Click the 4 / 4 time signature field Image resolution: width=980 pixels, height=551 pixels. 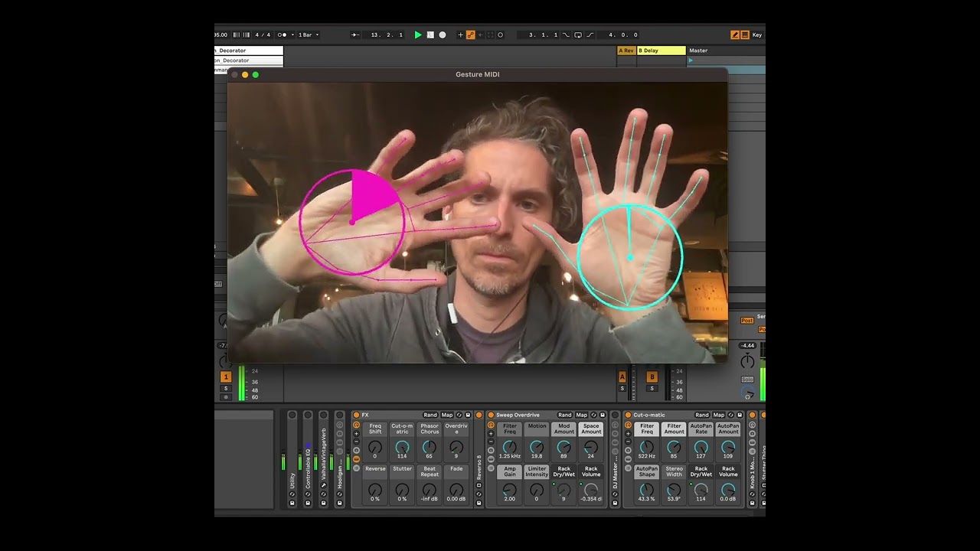point(263,35)
